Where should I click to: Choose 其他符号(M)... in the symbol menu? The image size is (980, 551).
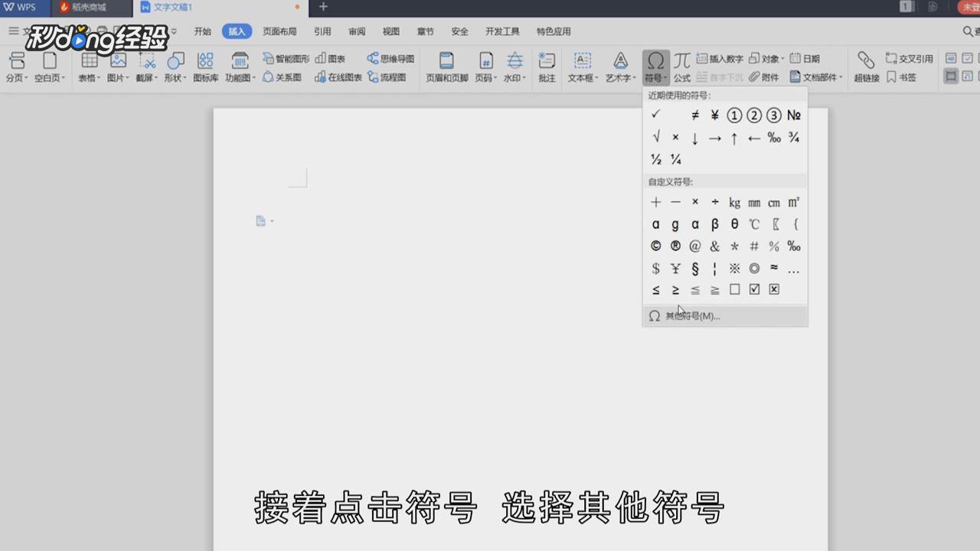point(725,316)
